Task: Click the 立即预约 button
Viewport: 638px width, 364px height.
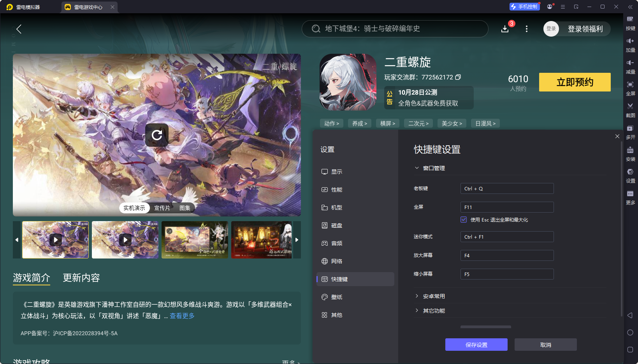Action: (575, 82)
